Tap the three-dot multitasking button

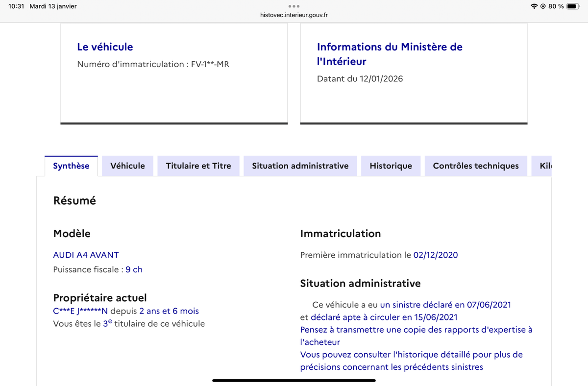point(294,6)
